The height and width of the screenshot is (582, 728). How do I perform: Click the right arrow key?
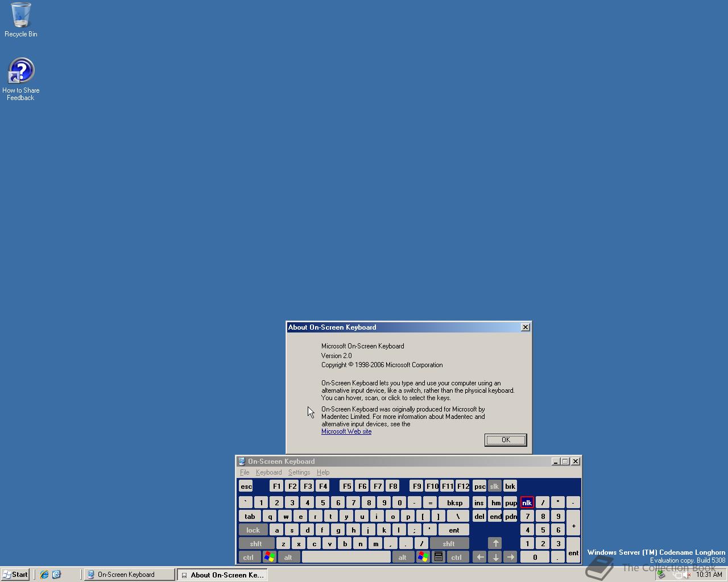[x=510, y=558]
